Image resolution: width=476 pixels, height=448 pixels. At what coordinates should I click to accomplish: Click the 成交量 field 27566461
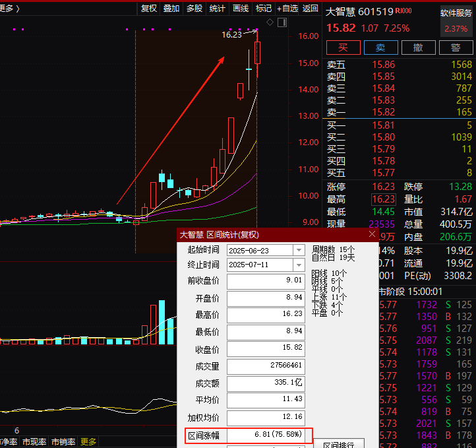266,366
